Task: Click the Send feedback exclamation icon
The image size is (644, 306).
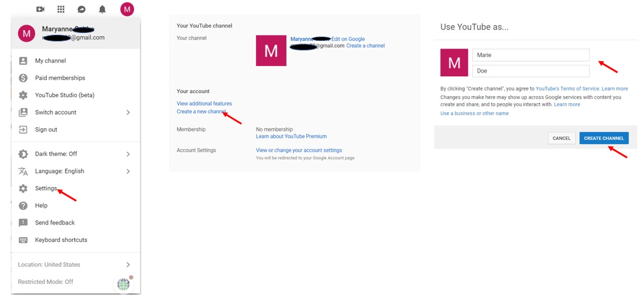Action: point(23,223)
